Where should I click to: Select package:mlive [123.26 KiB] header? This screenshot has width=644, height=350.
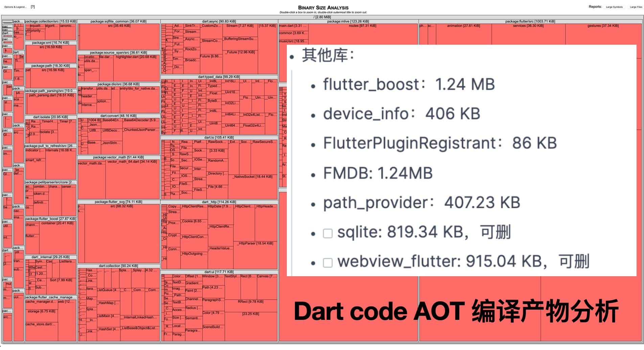coord(348,21)
